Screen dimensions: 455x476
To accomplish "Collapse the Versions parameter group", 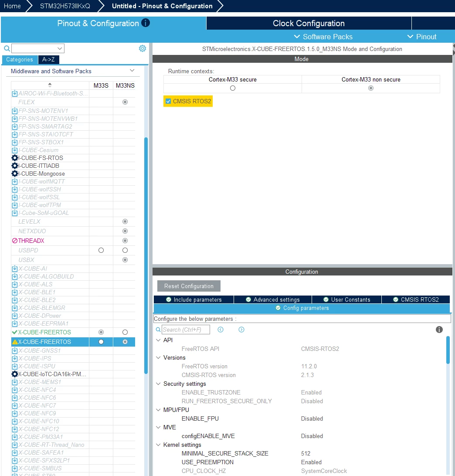I will [158, 357].
